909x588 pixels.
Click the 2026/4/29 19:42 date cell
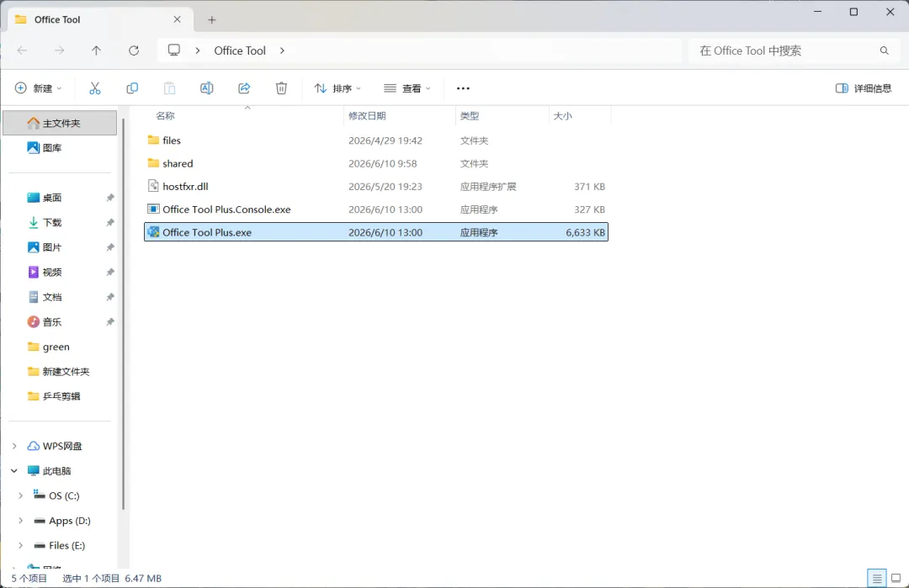click(385, 140)
